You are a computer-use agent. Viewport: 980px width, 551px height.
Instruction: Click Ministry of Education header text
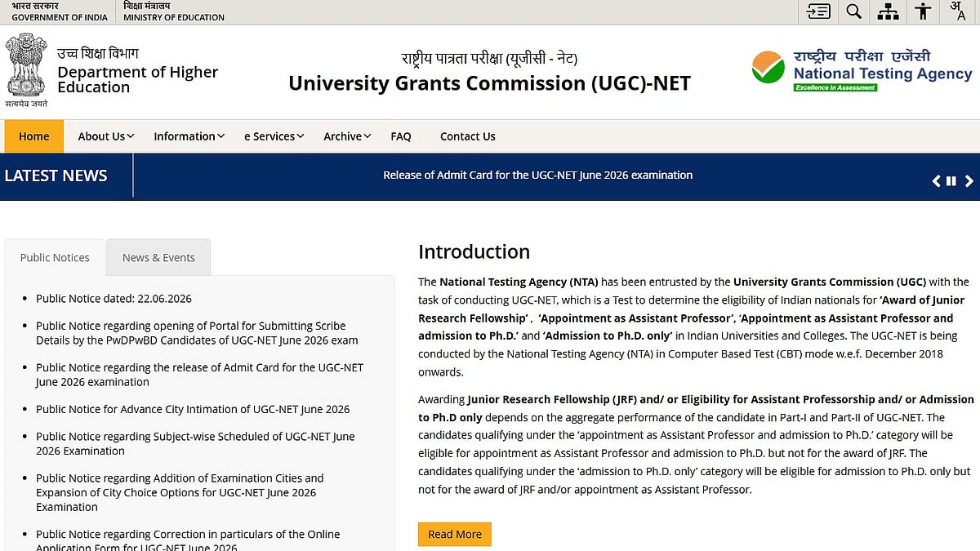pyautogui.click(x=174, y=16)
